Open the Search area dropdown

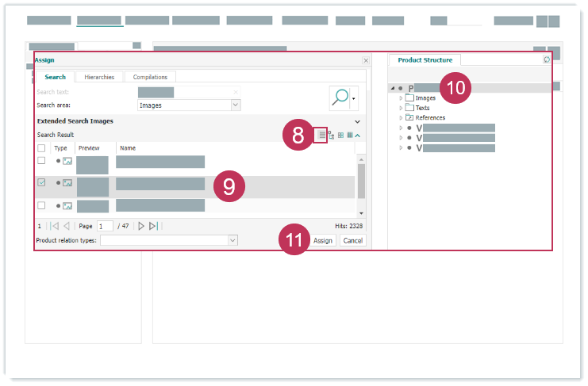pos(236,105)
